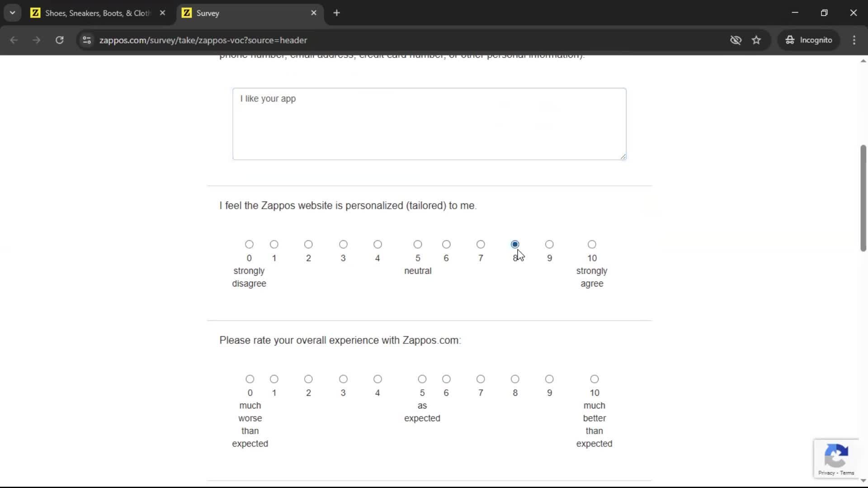This screenshot has height=488, width=868.
Task: Select rating 9 for personalized website question
Action: pyautogui.click(x=549, y=244)
